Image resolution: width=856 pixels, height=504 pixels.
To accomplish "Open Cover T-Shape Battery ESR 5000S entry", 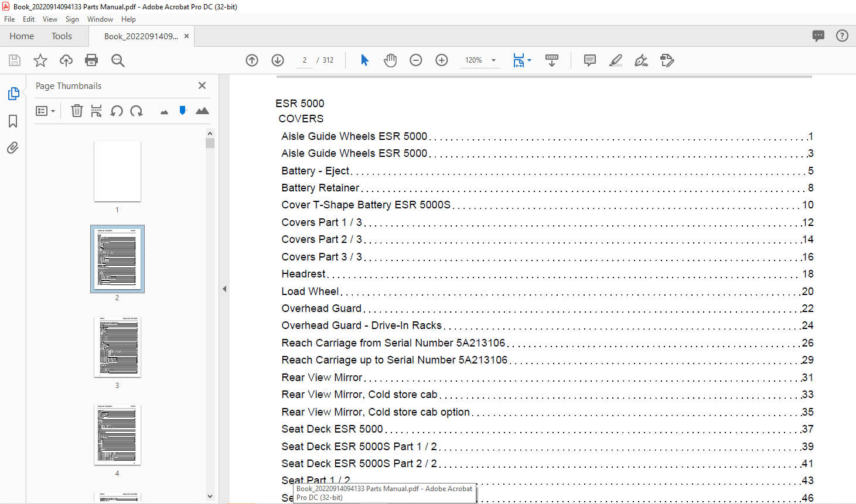I will click(547, 205).
